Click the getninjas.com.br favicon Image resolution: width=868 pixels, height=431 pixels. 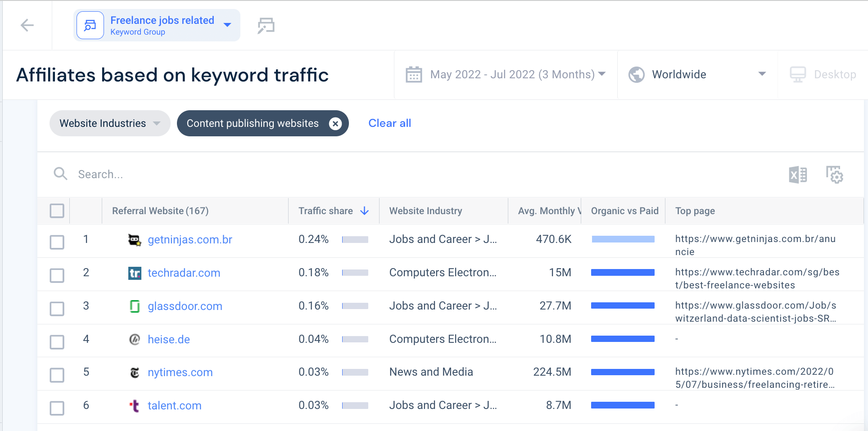click(x=135, y=239)
